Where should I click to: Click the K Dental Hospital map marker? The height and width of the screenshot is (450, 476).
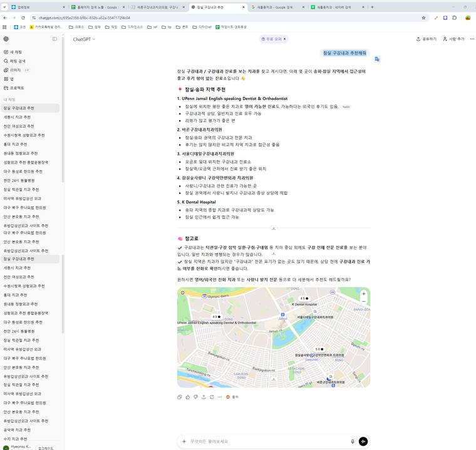[304, 299]
